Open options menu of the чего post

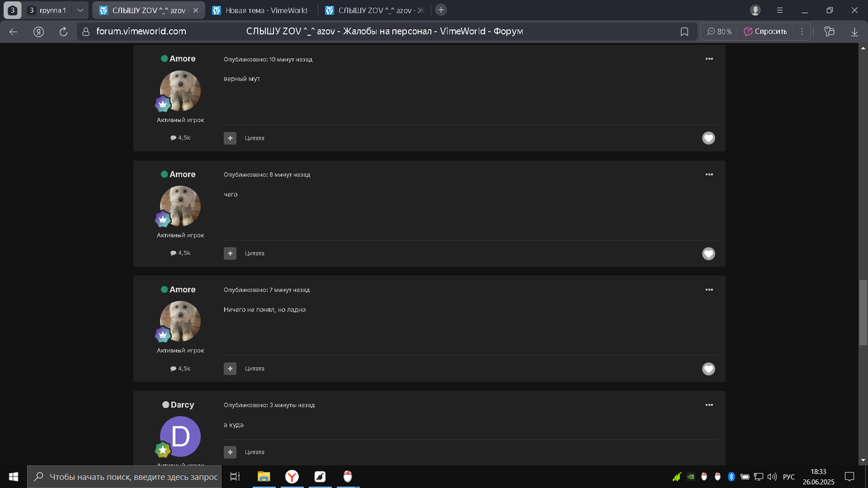tap(709, 174)
